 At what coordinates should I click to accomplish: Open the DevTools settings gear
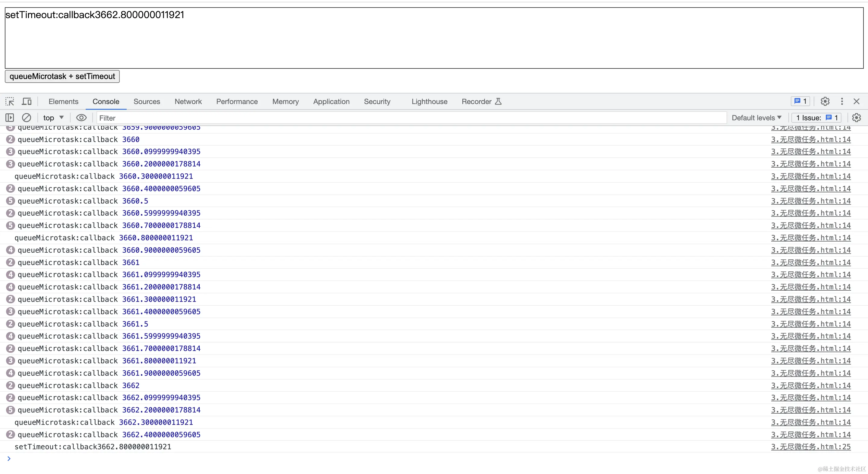click(825, 101)
